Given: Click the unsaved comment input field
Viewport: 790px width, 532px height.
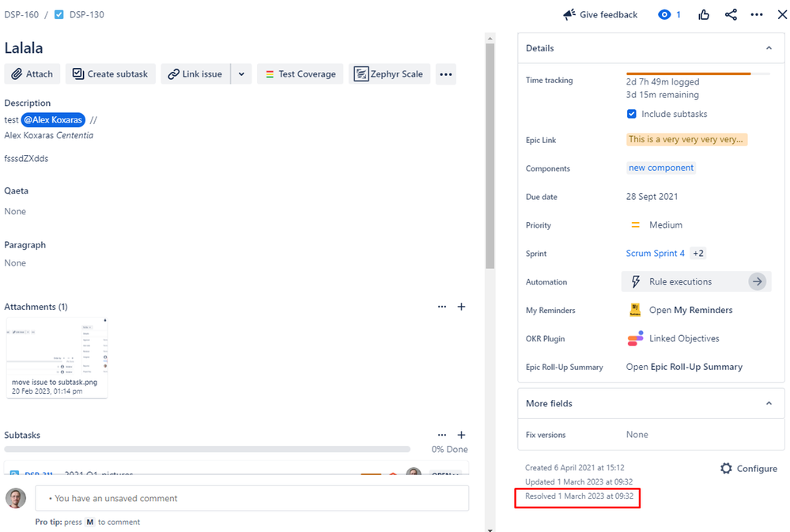Looking at the screenshot, I should (x=252, y=498).
